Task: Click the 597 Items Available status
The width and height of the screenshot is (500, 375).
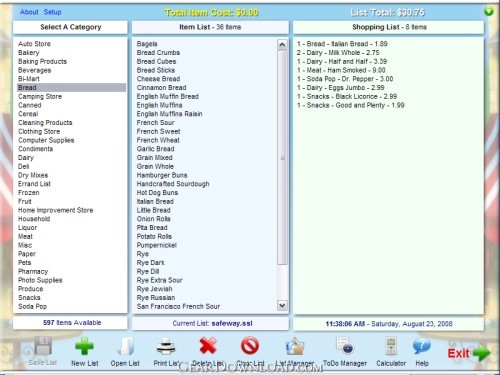Action: (70, 323)
